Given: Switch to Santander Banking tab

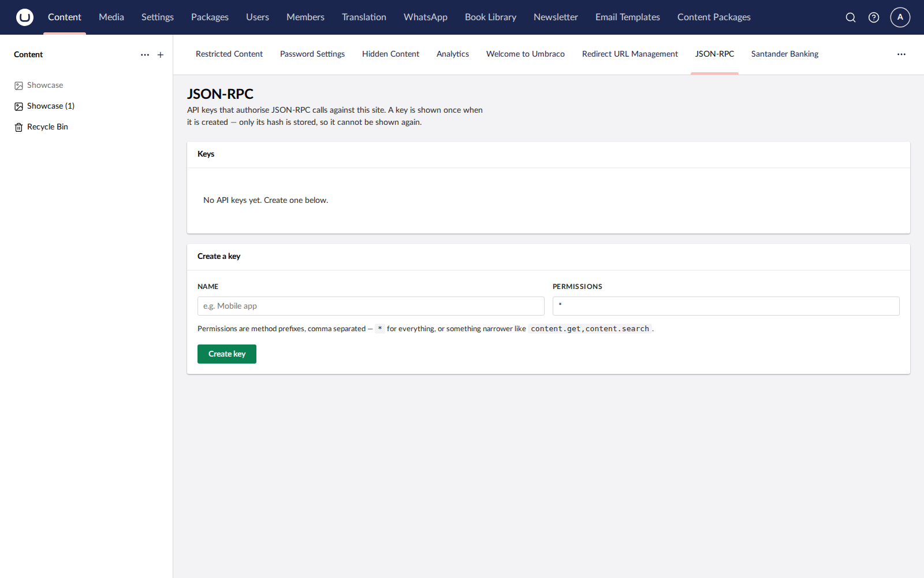Looking at the screenshot, I should pos(785,54).
